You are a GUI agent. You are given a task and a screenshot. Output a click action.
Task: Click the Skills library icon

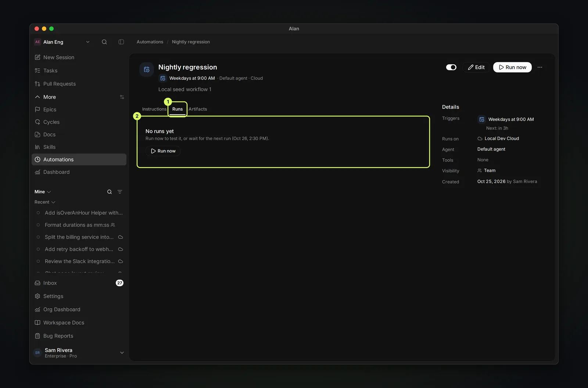point(37,147)
